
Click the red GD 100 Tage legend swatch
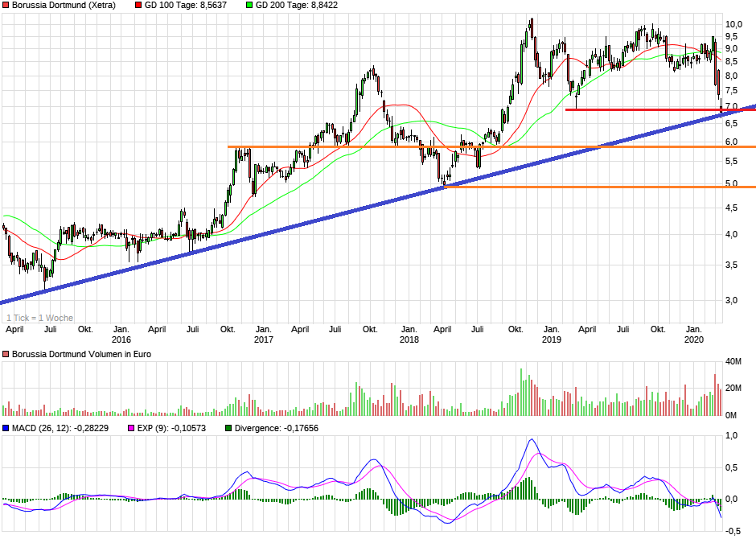138,6
